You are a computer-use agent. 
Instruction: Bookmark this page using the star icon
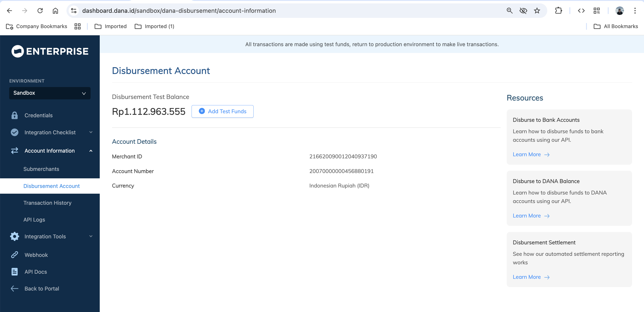coord(537,11)
